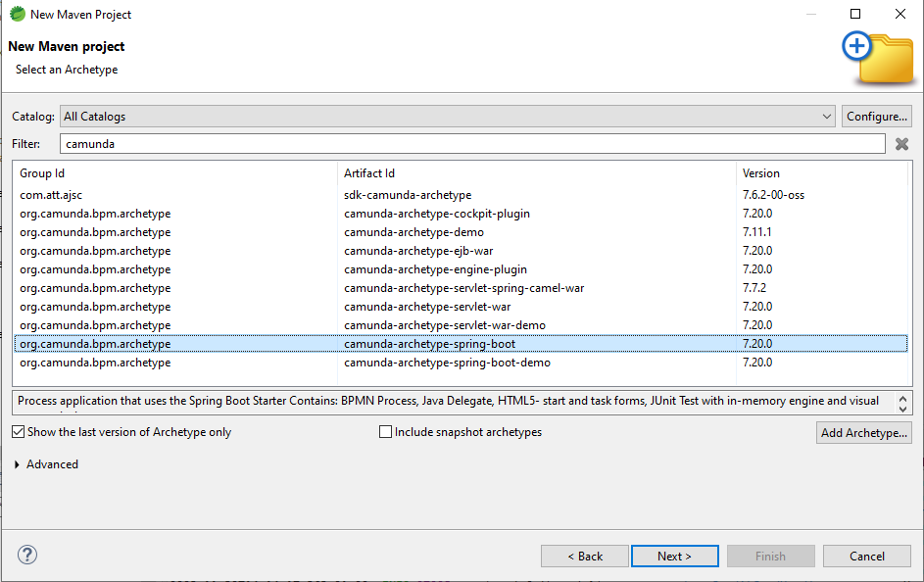Image resolution: width=924 pixels, height=582 pixels.
Task: Open dialog help via question mark icon
Action: (x=27, y=555)
